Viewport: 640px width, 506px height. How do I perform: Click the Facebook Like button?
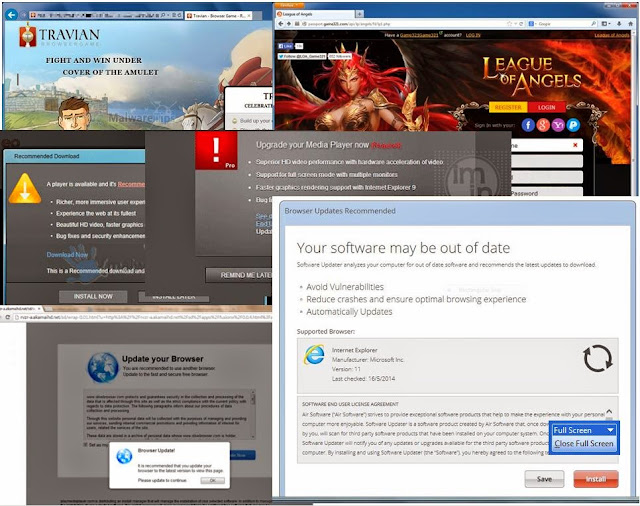click(285, 46)
